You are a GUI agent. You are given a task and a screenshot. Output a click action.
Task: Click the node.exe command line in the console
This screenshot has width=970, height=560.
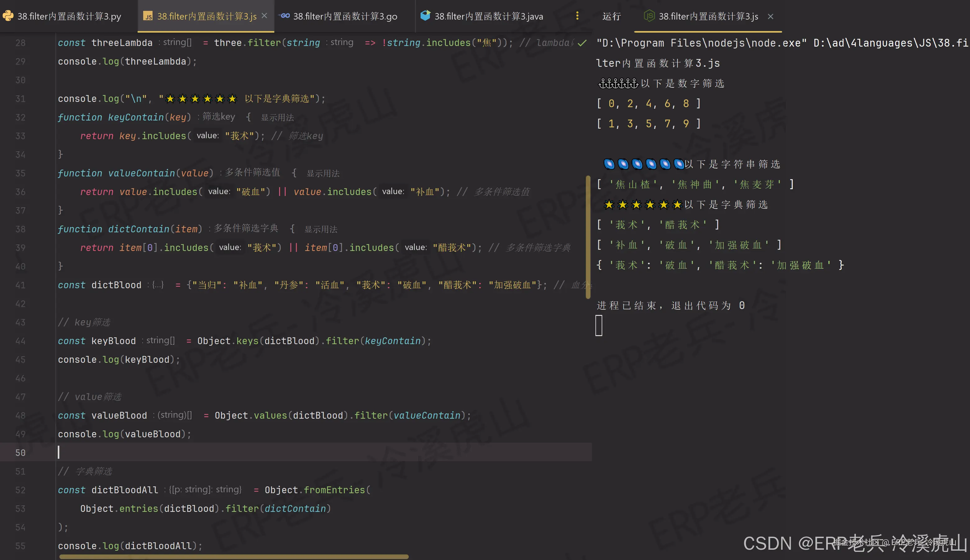(782, 43)
